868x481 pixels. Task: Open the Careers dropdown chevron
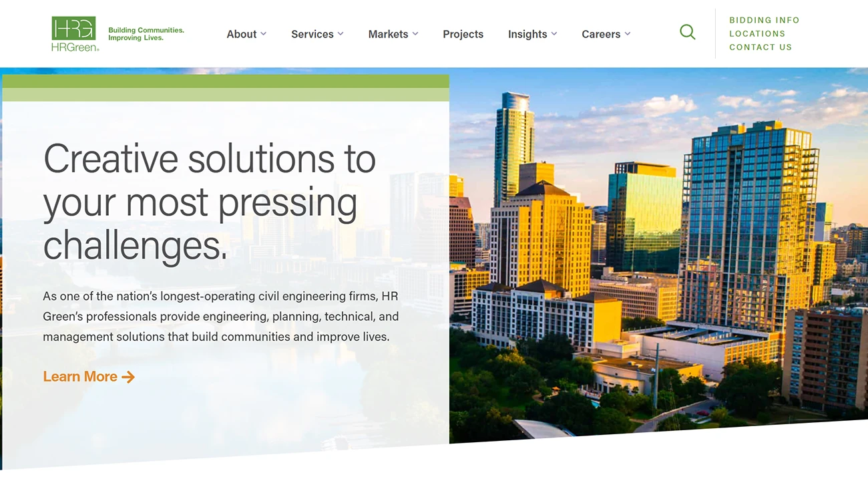[627, 33]
